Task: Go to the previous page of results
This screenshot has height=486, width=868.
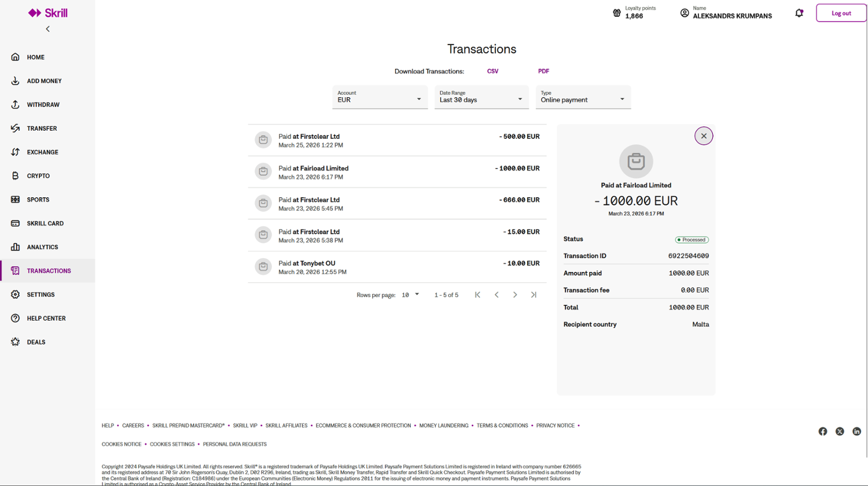Action: point(496,295)
